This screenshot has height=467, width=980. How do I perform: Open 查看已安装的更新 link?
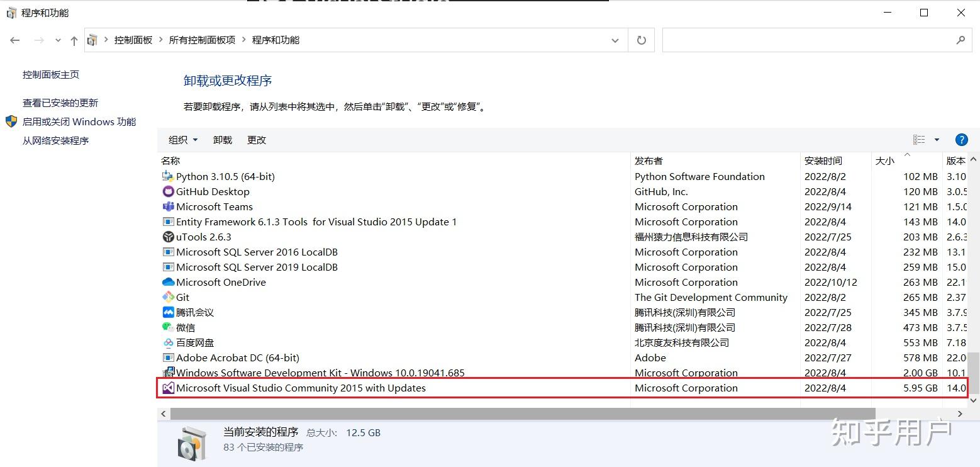tap(60, 103)
